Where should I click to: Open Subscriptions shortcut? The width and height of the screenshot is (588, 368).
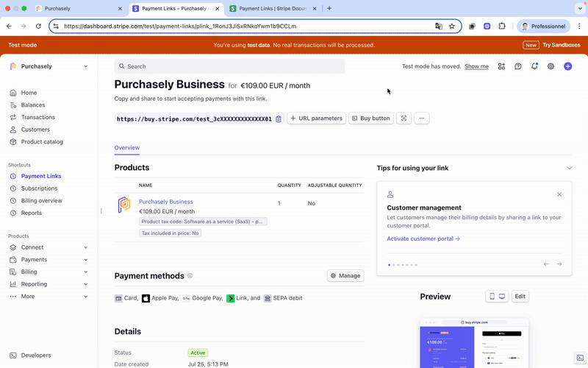[x=39, y=188]
